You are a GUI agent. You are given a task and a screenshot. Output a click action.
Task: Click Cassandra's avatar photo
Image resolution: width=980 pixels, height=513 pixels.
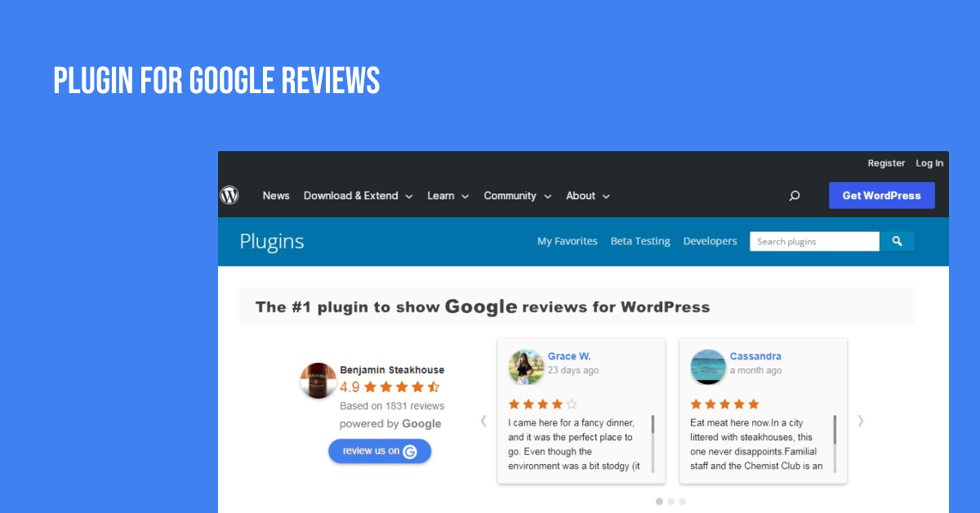708,368
